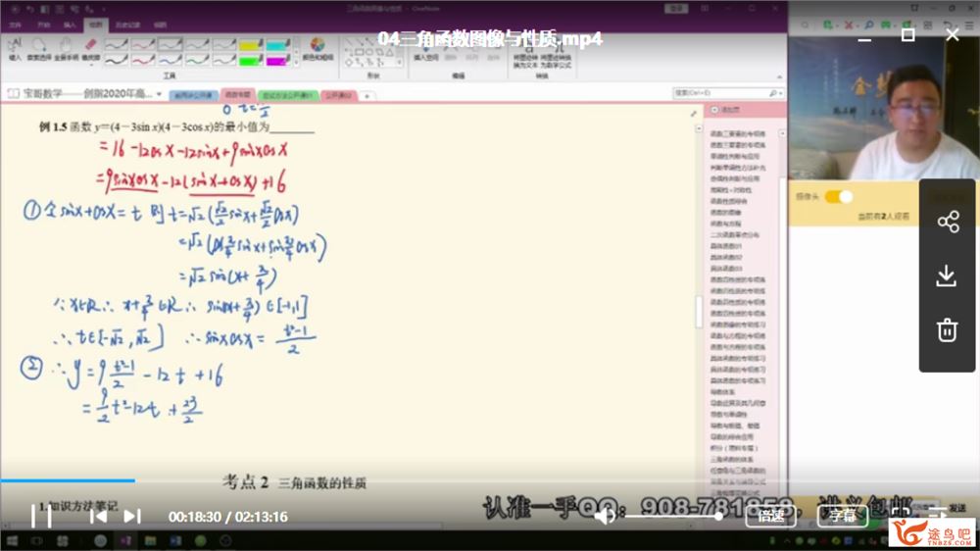Open the search scope dropdown arrow

tap(780, 93)
